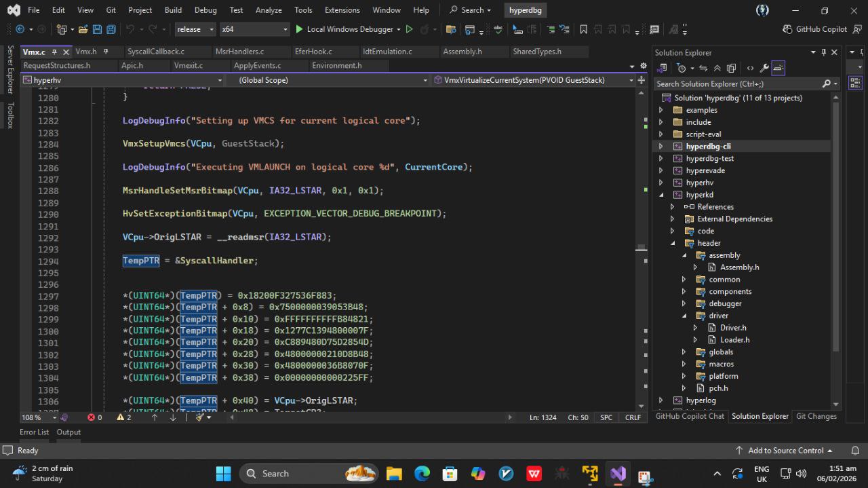Open the release configuration dropdown
The image size is (868, 488).
(x=195, y=29)
